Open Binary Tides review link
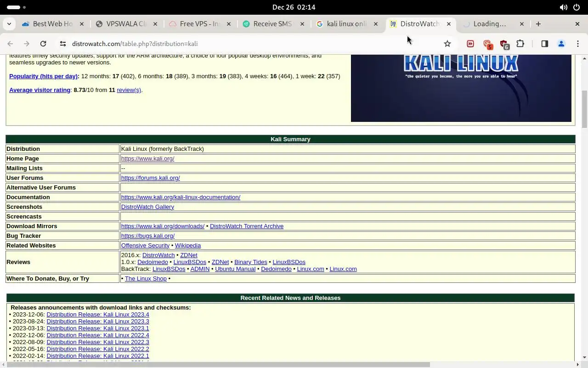The width and height of the screenshot is (588, 368). (251, 262)
